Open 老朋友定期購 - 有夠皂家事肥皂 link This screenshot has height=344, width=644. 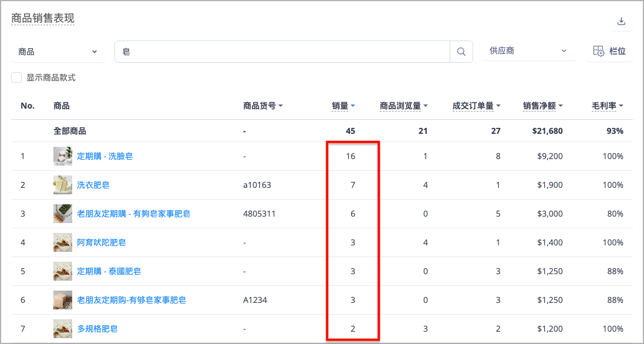[134, 214]
